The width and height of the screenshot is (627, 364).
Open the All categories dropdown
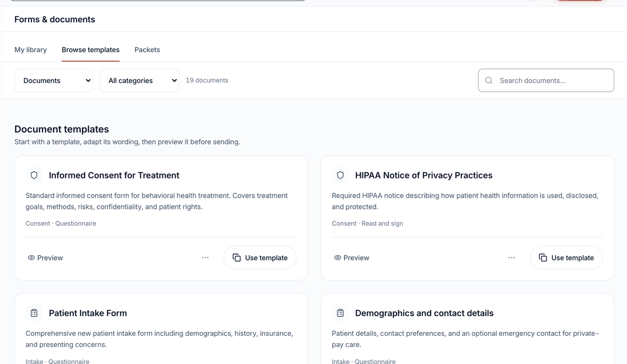point(139,80)
